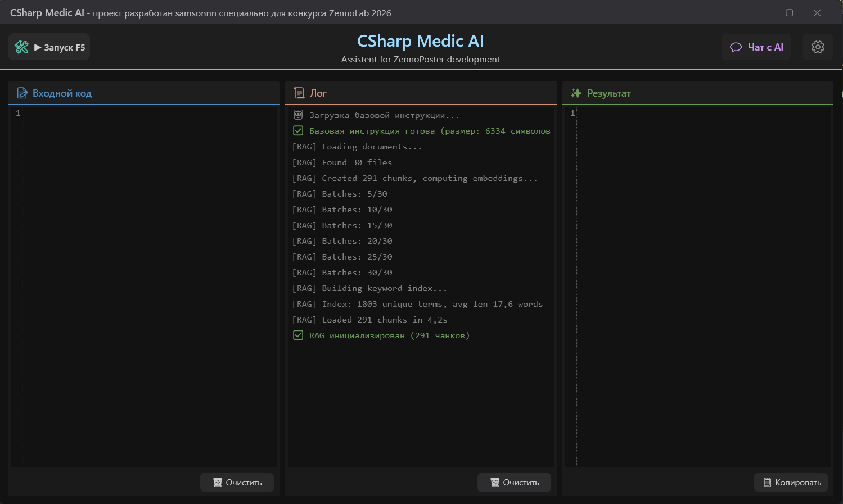Select the "Index: 1803 unique terms" log line
The height and width of the screenshot is (504, 843).
click(417, 304)
